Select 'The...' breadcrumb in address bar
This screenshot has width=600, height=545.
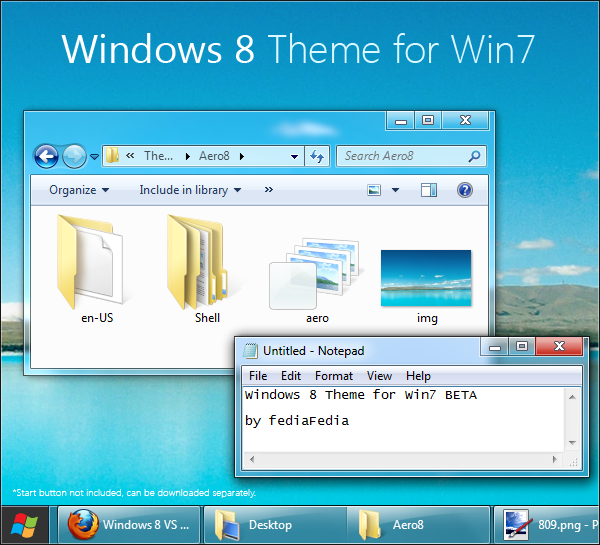tap(158, 156)
